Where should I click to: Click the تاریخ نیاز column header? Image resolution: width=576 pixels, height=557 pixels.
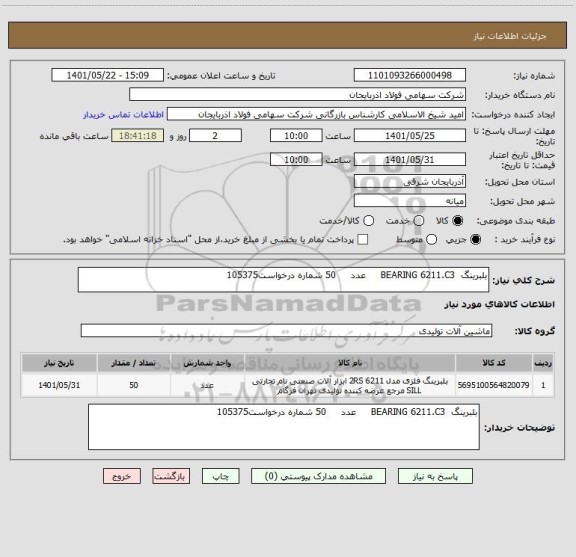(59, 363)
